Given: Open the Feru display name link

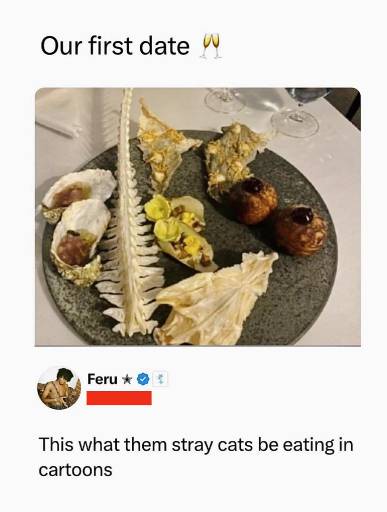Looking at the screenshot, I should point(102,379).
